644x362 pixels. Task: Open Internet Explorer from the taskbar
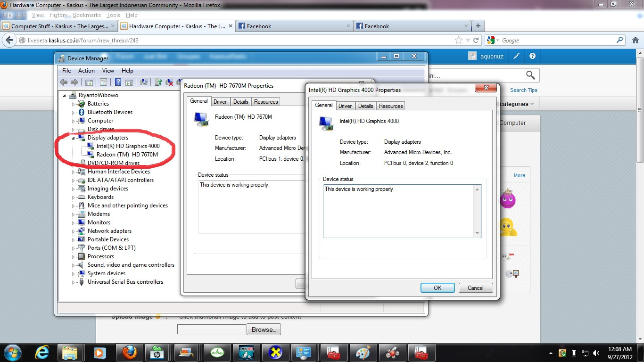point(42,352)
